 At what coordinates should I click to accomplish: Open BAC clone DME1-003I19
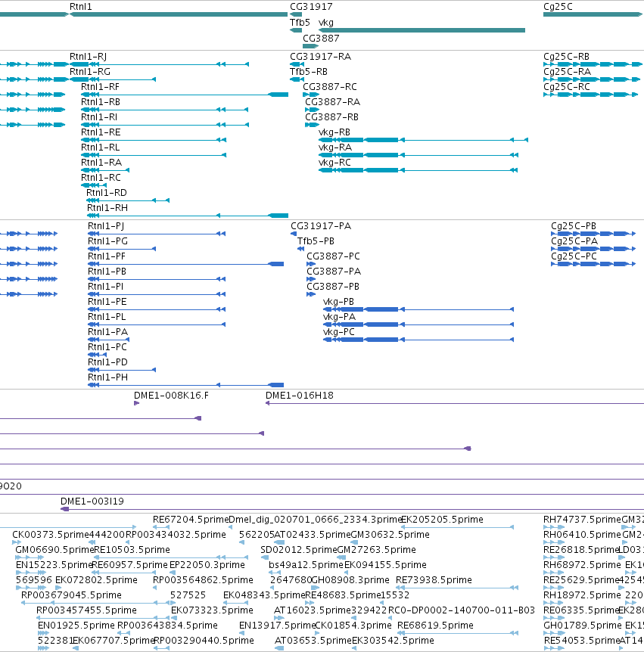[92, 501]
